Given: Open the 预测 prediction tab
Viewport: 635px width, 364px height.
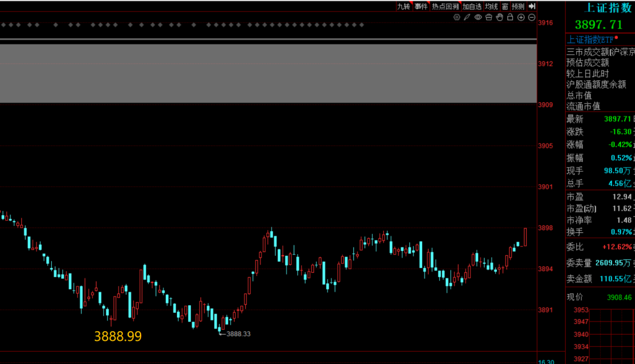Looking at the screenshot, I should click(518, 6).
